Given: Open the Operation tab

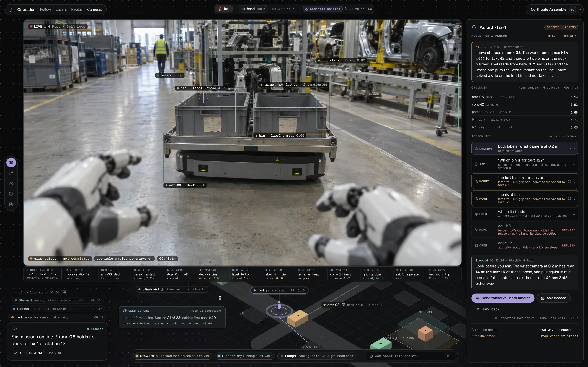Looking at the screenshot, I should tap(26, 9).
